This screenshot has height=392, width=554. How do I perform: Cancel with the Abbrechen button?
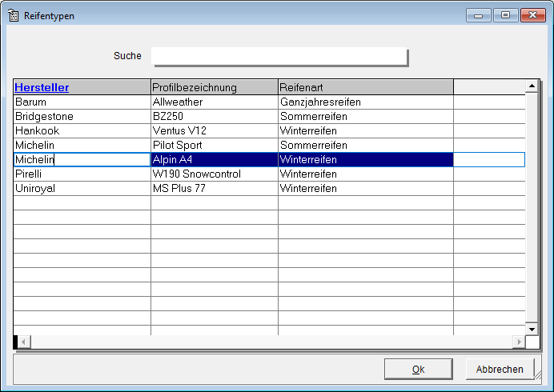[500, 369]
